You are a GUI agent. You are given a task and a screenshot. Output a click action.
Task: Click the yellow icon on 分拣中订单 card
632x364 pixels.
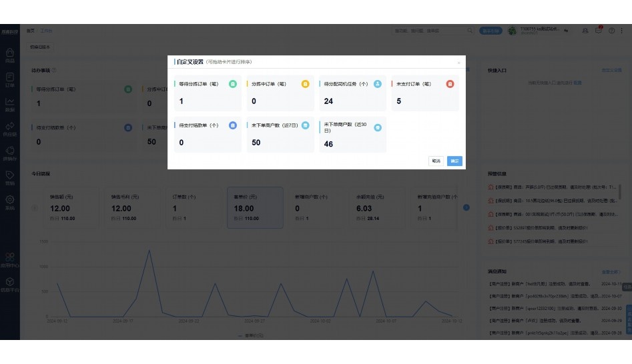coord(305,84)
